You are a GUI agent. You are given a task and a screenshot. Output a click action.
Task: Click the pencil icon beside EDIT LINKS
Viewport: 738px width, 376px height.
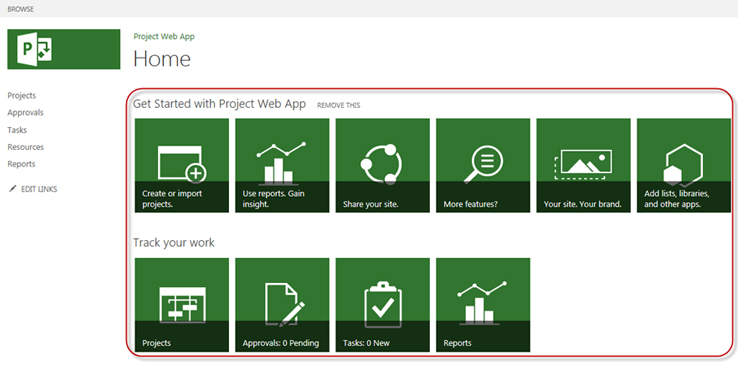tap(13, 189)
